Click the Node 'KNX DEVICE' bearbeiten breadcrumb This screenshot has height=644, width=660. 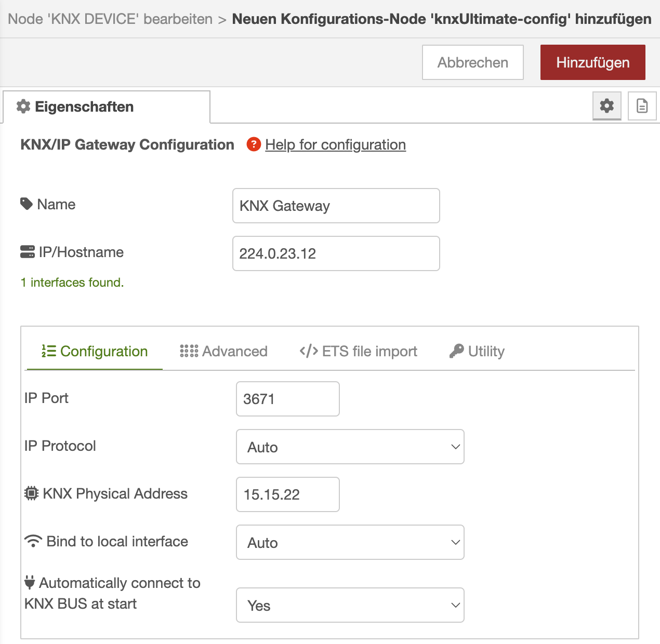point(110,19)
